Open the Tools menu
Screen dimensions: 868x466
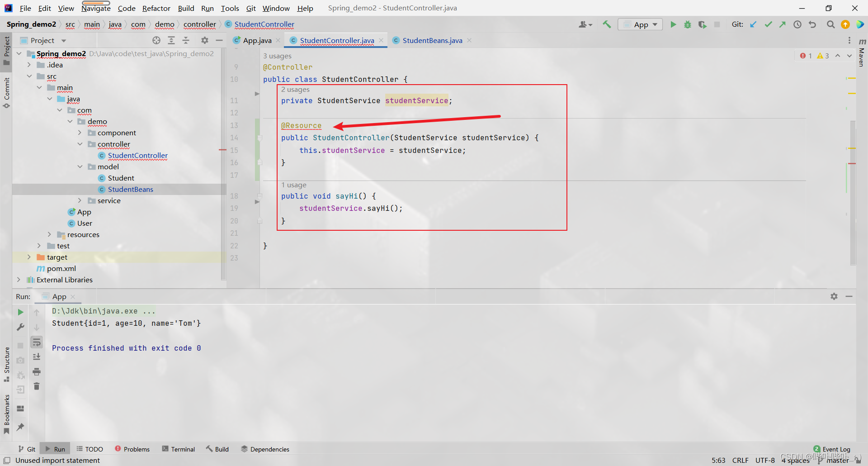pyautogui.click(x=230, y=8)
